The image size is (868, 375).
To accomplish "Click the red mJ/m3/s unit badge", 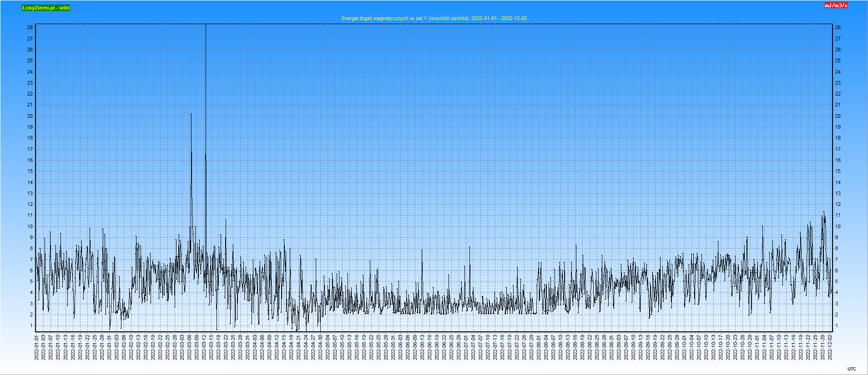I will click(836, 5).
